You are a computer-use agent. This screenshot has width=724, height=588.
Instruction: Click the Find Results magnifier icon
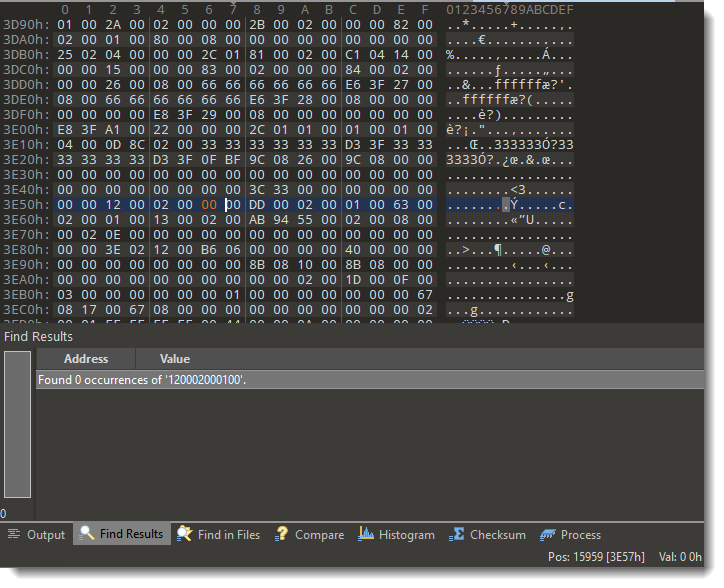(x=87, y=534)
